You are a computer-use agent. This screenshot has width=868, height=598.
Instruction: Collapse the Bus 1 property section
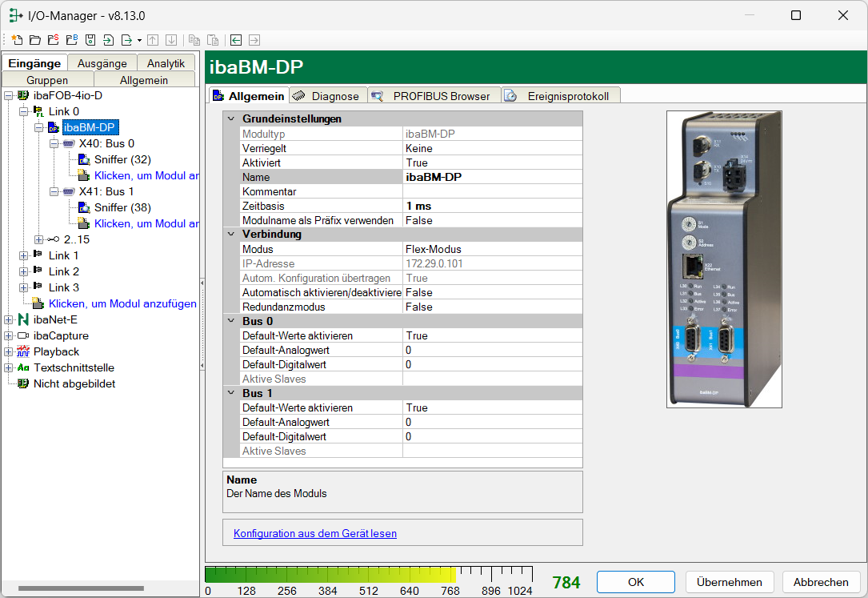pyautogui.click(x=231, y=392)
